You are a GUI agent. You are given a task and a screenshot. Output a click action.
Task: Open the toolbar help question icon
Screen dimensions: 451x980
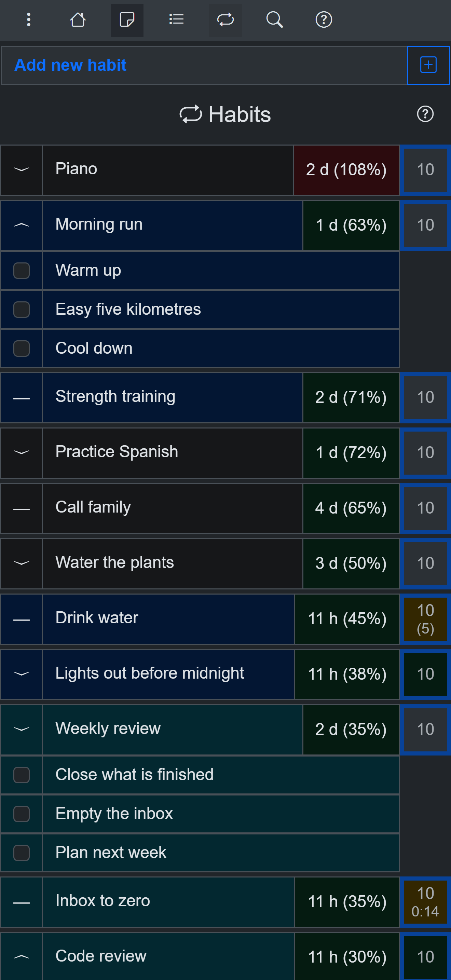pyautogui.click(x=324, y=20)
